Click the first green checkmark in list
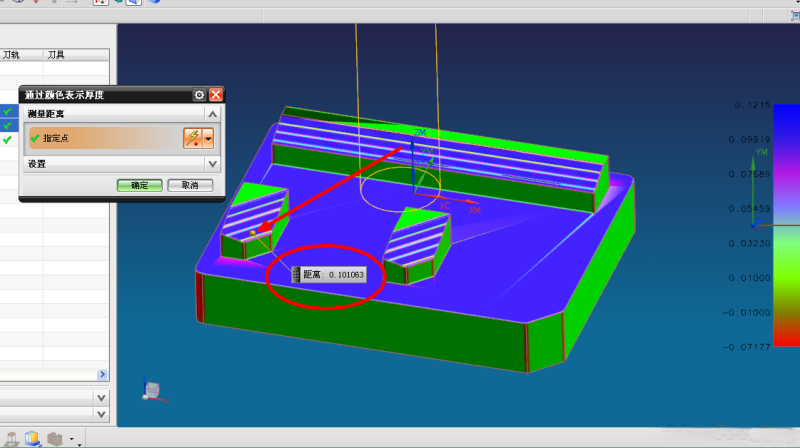Image resolution: width=800 pixels, height=448 pixels. [x=8, y=111]
